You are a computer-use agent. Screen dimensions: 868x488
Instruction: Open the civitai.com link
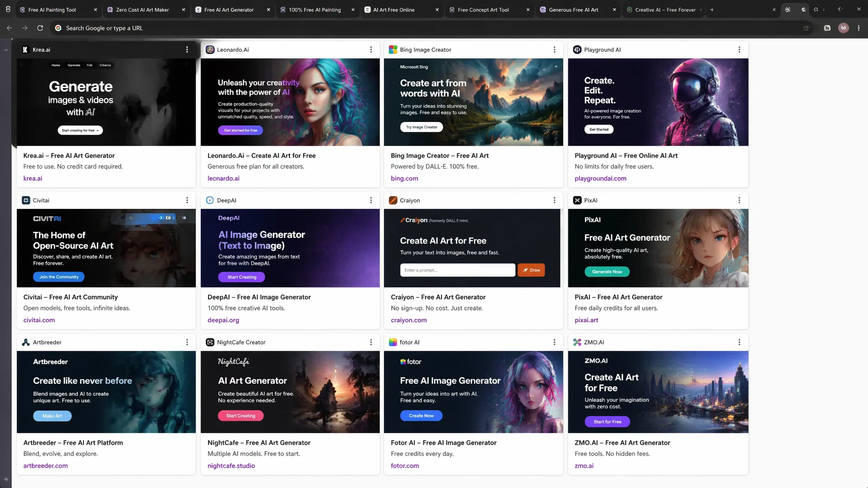coord(39,320)
